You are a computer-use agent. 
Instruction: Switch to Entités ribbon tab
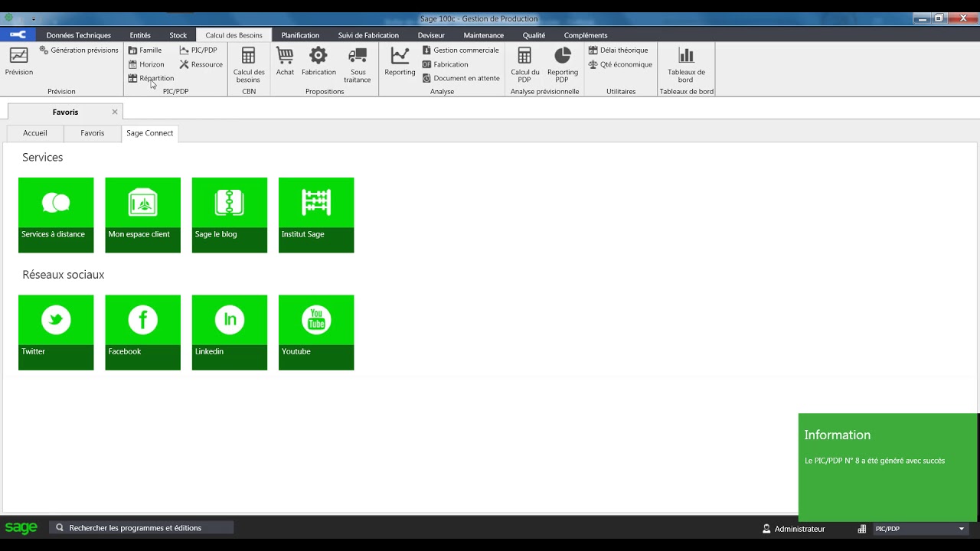140,35
